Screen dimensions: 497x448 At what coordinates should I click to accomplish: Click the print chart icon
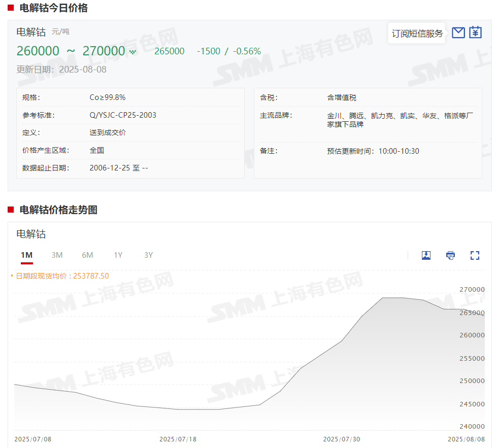pyautogui.click(x=450, y=255)
